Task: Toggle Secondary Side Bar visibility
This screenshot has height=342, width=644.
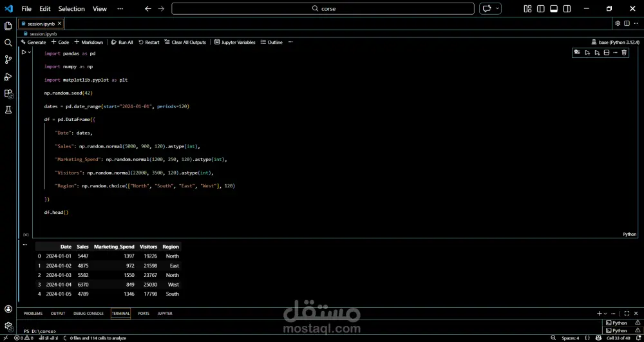Action: (x=567, y=8)
